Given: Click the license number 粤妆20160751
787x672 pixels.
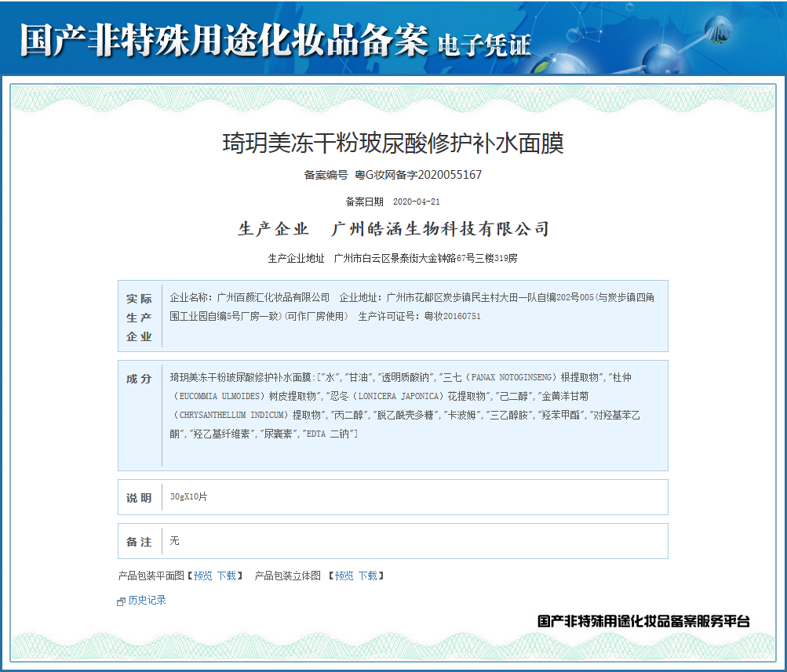Looking at the screenshot, I should pos(452,317).
